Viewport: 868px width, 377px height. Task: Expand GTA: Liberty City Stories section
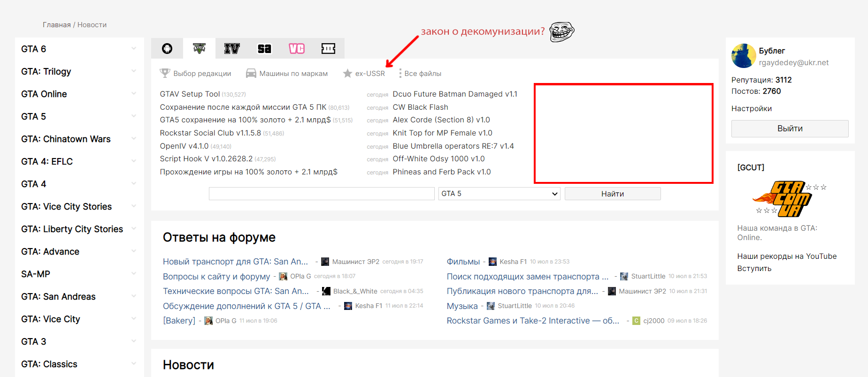click(x=134, y=229)
